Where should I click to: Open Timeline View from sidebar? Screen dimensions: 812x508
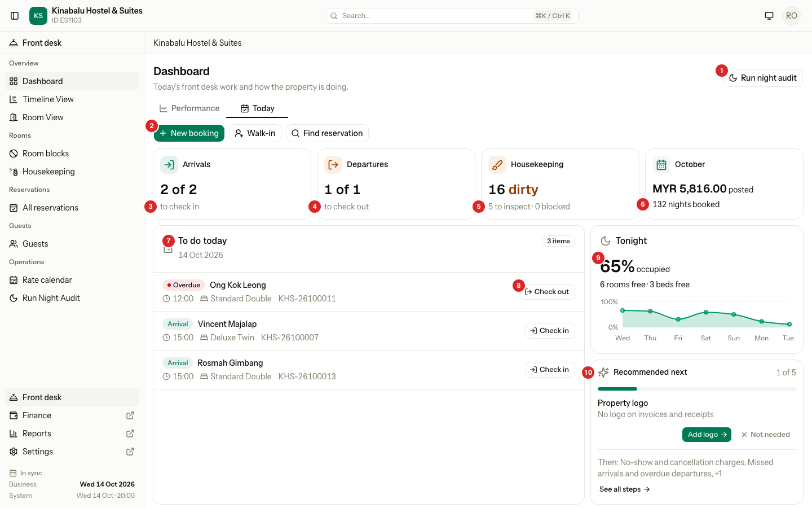(72, 99)
